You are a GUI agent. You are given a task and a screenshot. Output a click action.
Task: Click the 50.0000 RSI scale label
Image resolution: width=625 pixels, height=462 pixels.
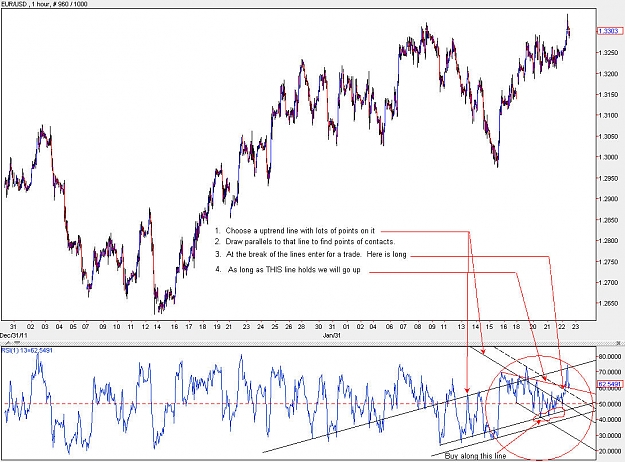click(611, 404)
